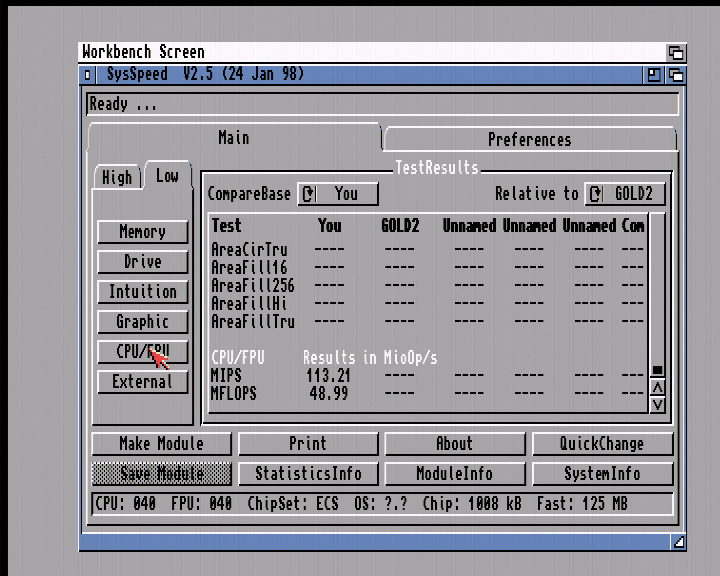720x576 pixels.
Task: Click the SysSpeed window zoom gadget
Action: click(x=653, y=75)
